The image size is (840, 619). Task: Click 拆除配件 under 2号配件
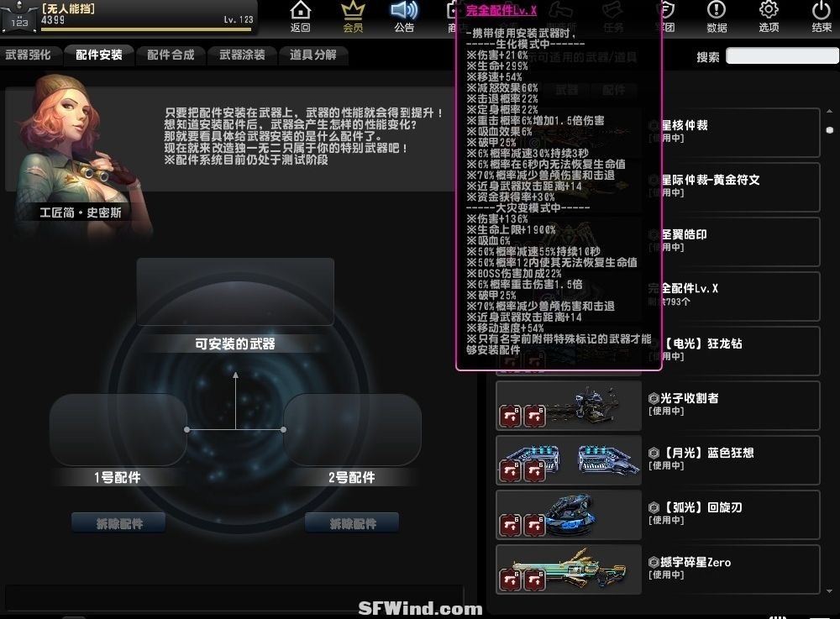353,523
